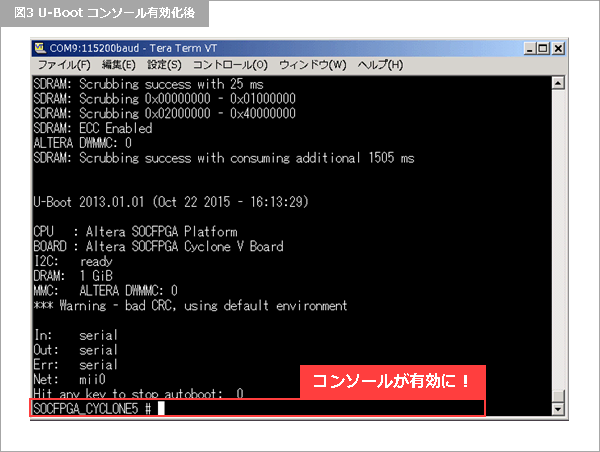
Task: Open the ウィンドウ(W) menu
Action: [313, 65]
